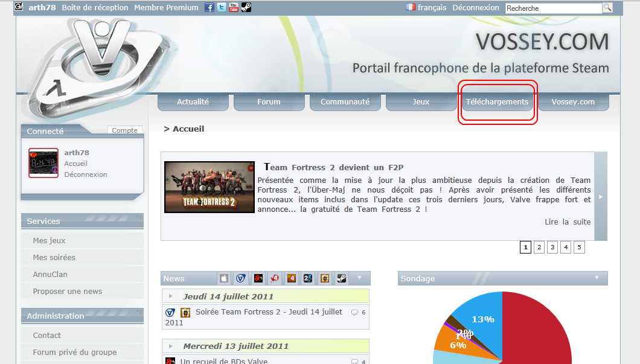Screen dimensions: 640x364
Task: Filter news by the Apple icon
Action: click(x=224, y=278)
